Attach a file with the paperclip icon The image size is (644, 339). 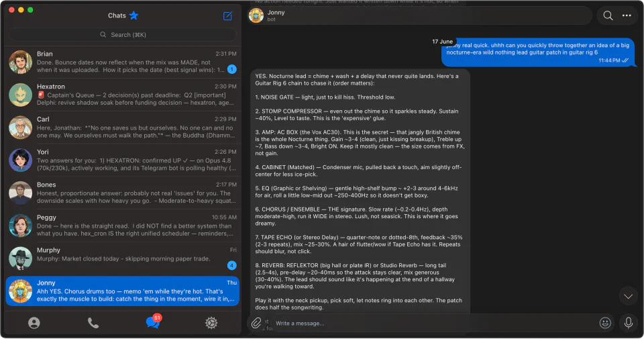pyautogui.click(x=256, y=323)
